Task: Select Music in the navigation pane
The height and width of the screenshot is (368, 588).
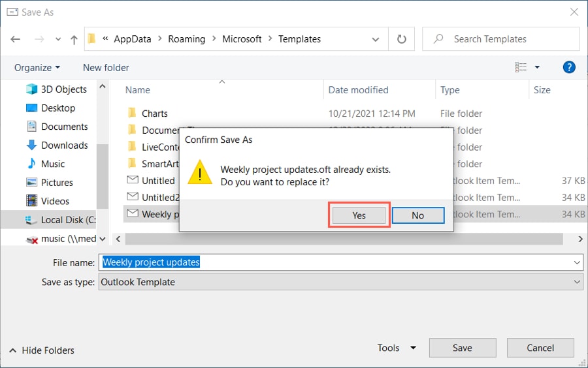Action: 45,164
